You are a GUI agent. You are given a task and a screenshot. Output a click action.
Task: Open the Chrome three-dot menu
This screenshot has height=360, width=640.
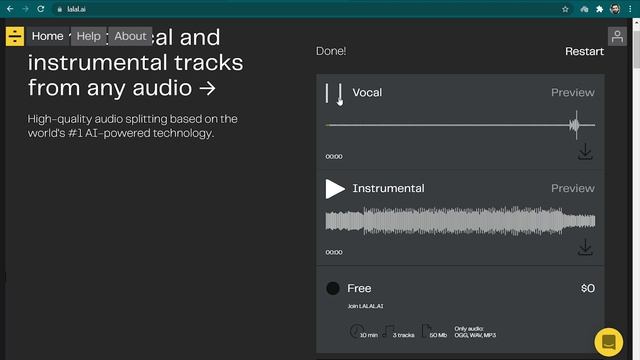[630, 9]
